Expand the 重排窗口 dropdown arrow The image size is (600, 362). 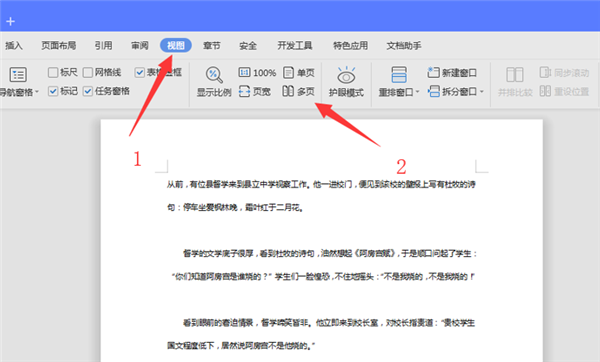417,92
